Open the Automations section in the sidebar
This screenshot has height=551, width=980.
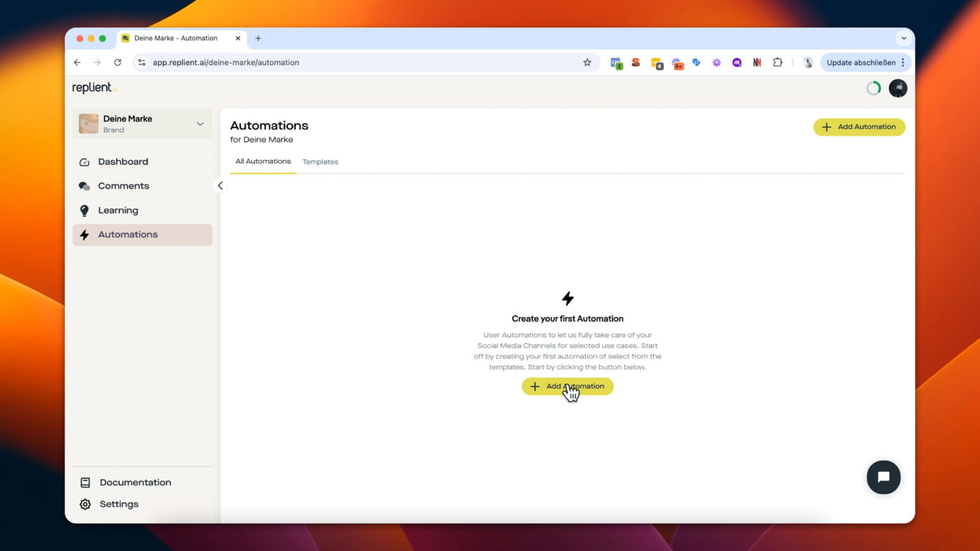pyautogui.click(x=128, y=235)
